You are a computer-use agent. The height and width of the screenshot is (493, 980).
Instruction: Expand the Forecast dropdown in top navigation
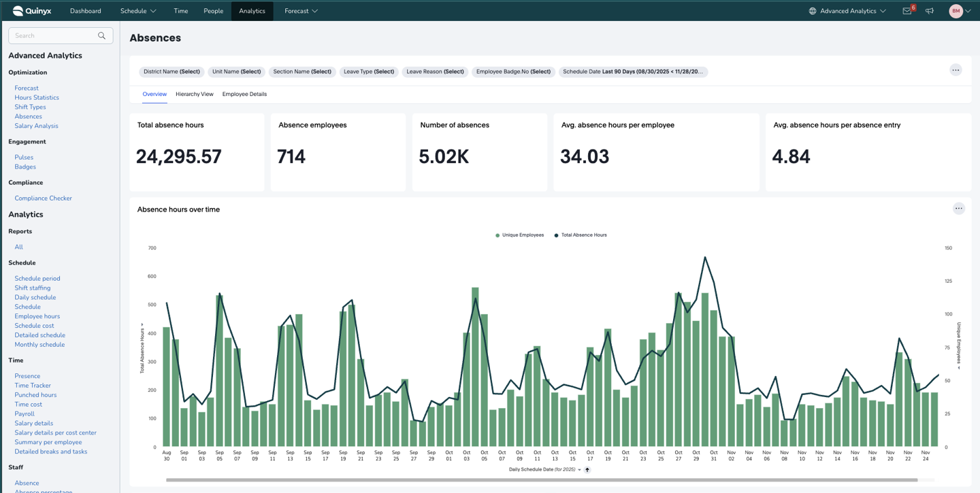point(301,11)
